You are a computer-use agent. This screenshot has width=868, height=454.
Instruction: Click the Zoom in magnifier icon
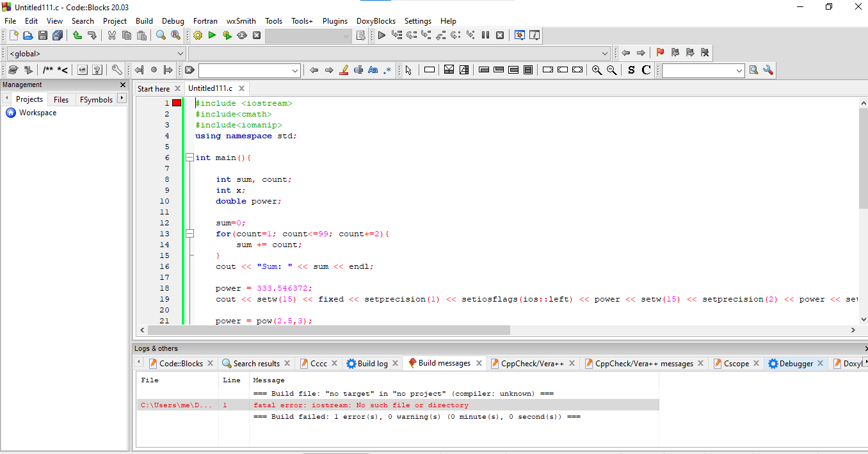tap(597, 70)
